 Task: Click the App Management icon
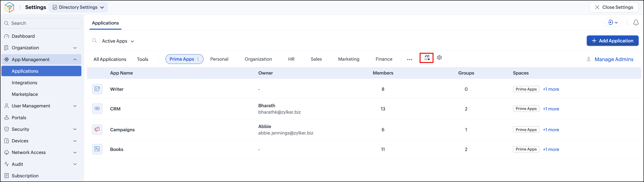point(7,60)
